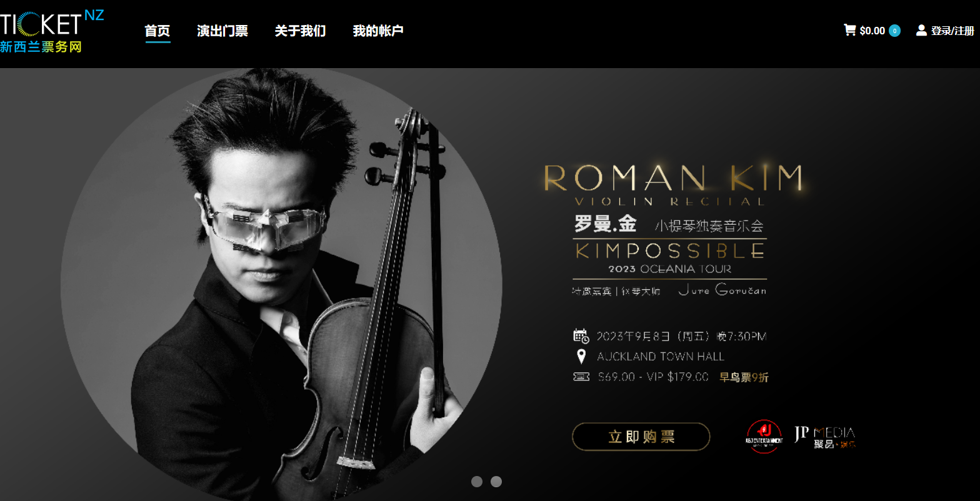
Task: Open the 我的帐户 my account menu
Action: (x=378, y=31)
